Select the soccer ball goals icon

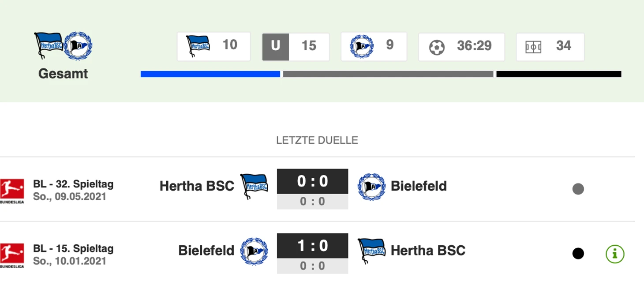437,47
